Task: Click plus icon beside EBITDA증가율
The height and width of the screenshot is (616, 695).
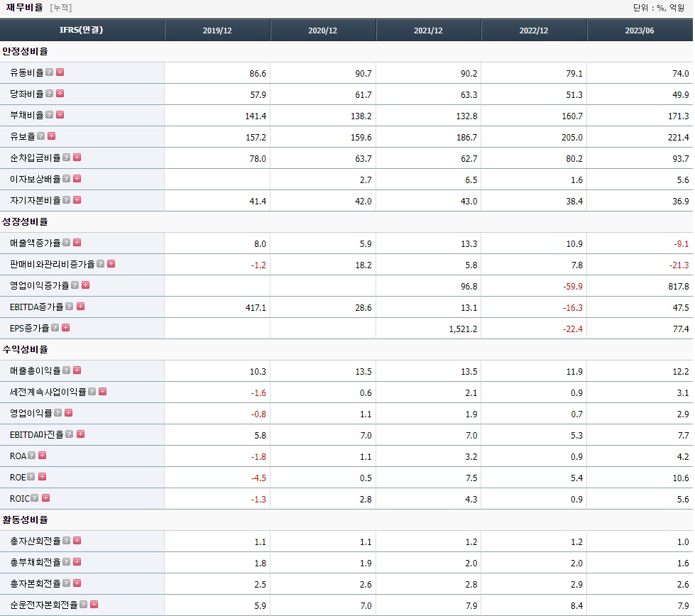Action: (81, 307)
